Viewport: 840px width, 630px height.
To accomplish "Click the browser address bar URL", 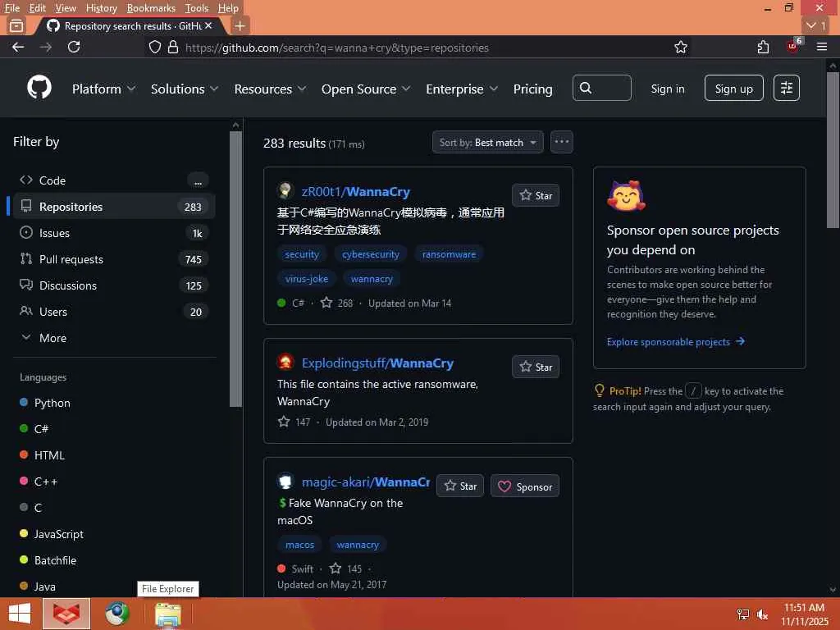I will click(x=337, y=48).
